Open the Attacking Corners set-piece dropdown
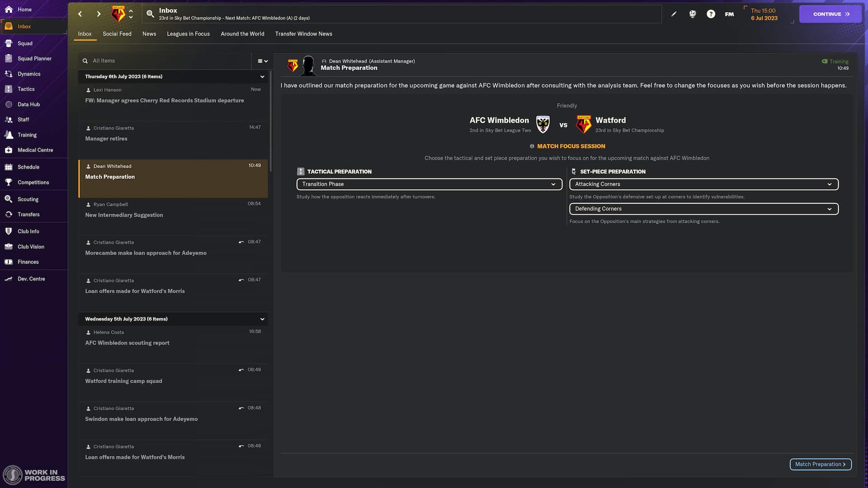This screenshot has width=868, height=488. (703, 184)
